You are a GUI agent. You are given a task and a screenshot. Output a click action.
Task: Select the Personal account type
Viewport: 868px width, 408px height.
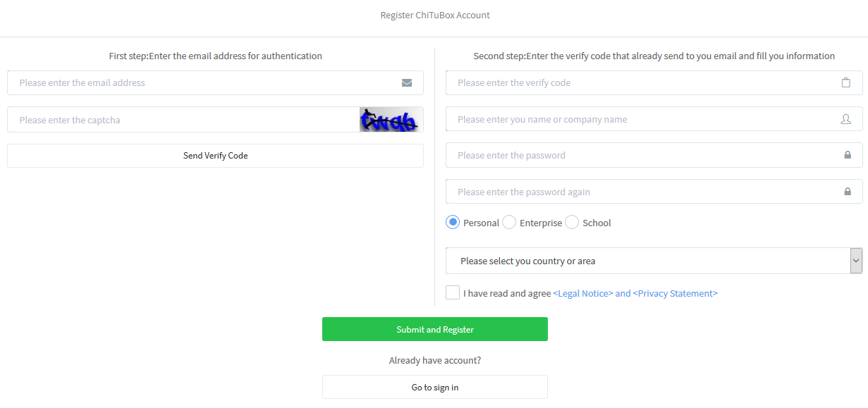tap(453, 223)
